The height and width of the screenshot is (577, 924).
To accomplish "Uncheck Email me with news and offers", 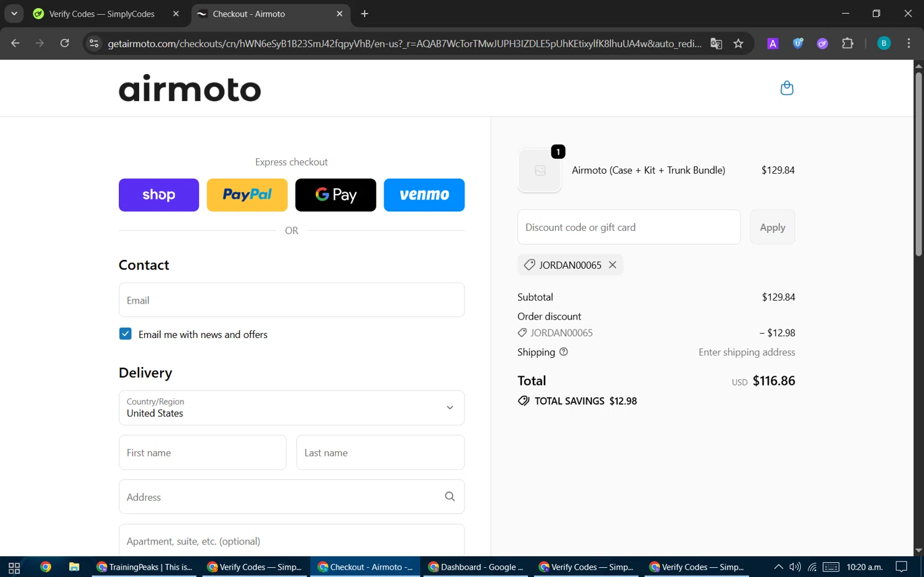I will click(125, 334).
